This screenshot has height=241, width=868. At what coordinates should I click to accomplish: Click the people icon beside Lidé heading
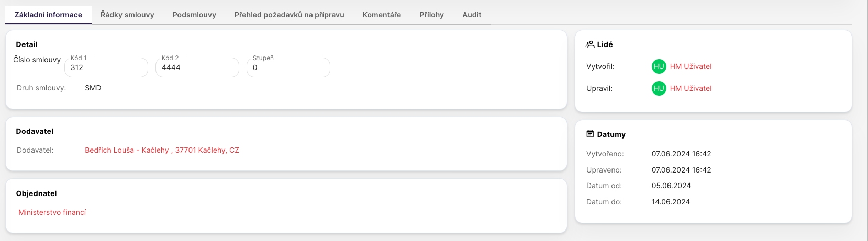[590, 44]
